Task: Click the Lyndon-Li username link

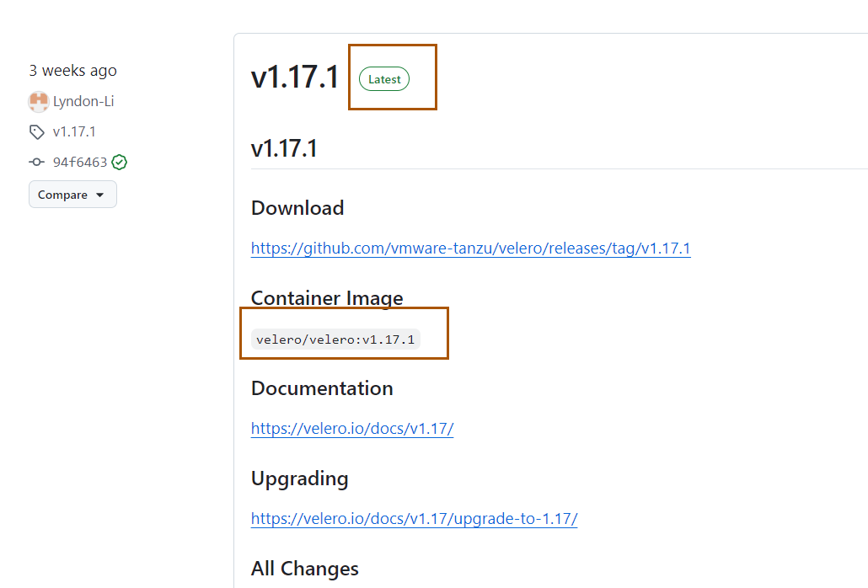Action: pyautogui.click(x=83, y=101)
